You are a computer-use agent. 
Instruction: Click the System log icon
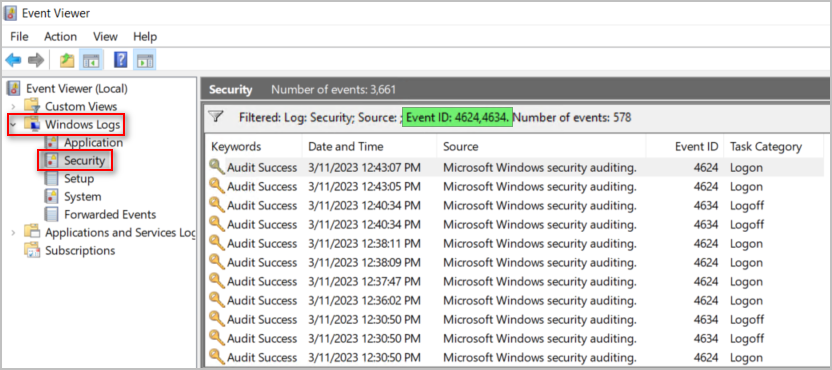click(51, 196)
